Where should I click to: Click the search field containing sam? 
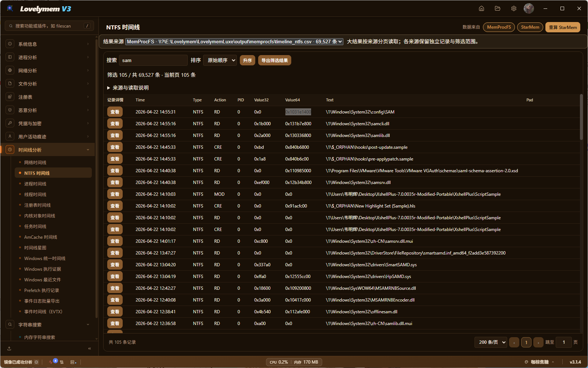[153, 60]
